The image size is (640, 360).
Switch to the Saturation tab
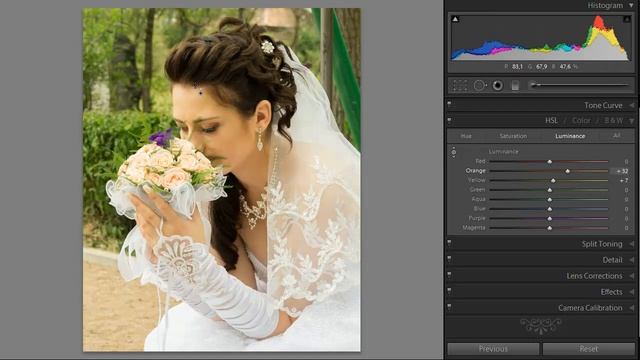point(513,136)
